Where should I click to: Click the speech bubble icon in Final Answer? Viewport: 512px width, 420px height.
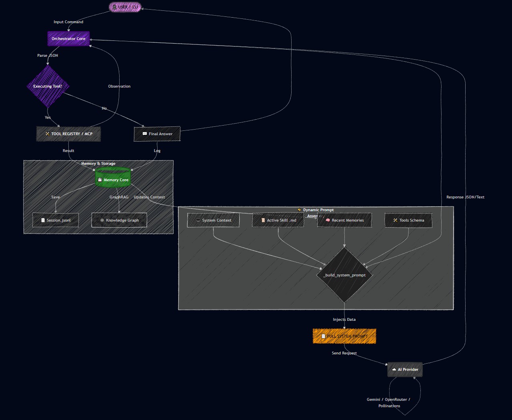pyautogui.click(x=145, y=134)
